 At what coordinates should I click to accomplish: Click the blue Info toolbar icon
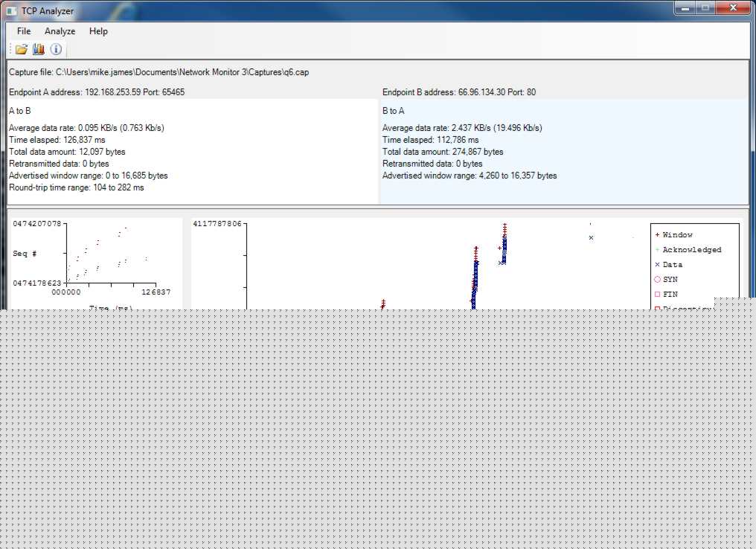pyautogui.click(x=56, y=49)
